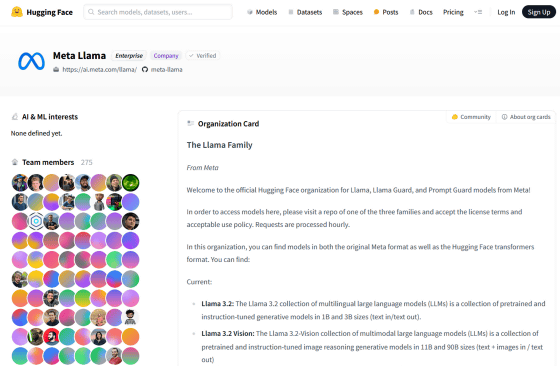Click the Current: label

click(x=199, y=282)
